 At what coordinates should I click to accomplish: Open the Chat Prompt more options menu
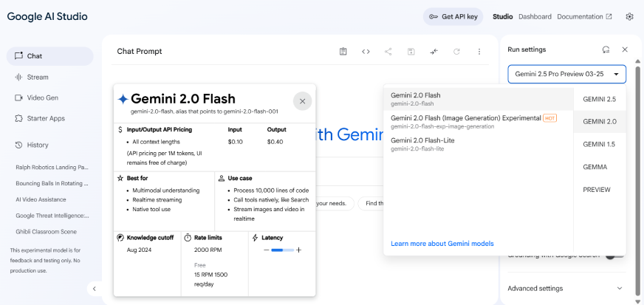point(479,51)
